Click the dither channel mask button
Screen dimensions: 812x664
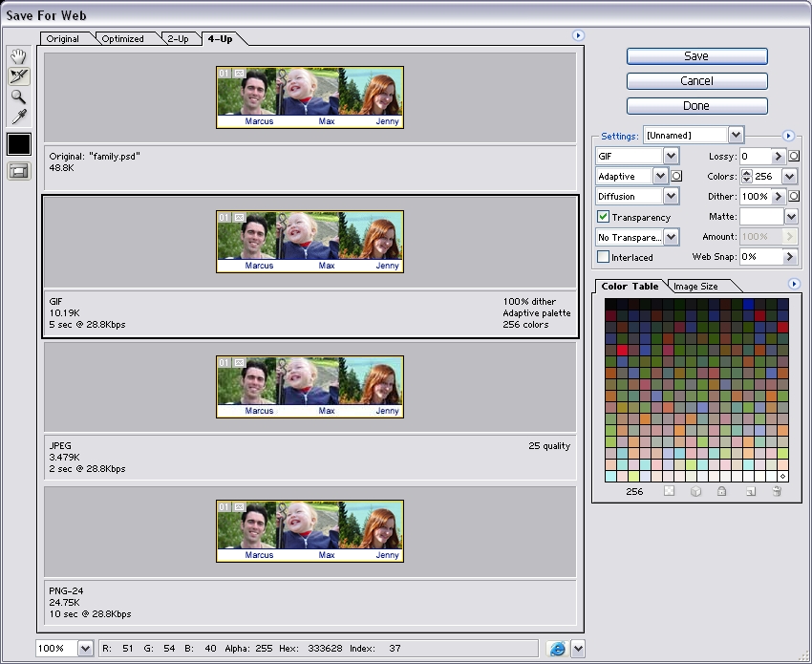[x=793, y=196]
